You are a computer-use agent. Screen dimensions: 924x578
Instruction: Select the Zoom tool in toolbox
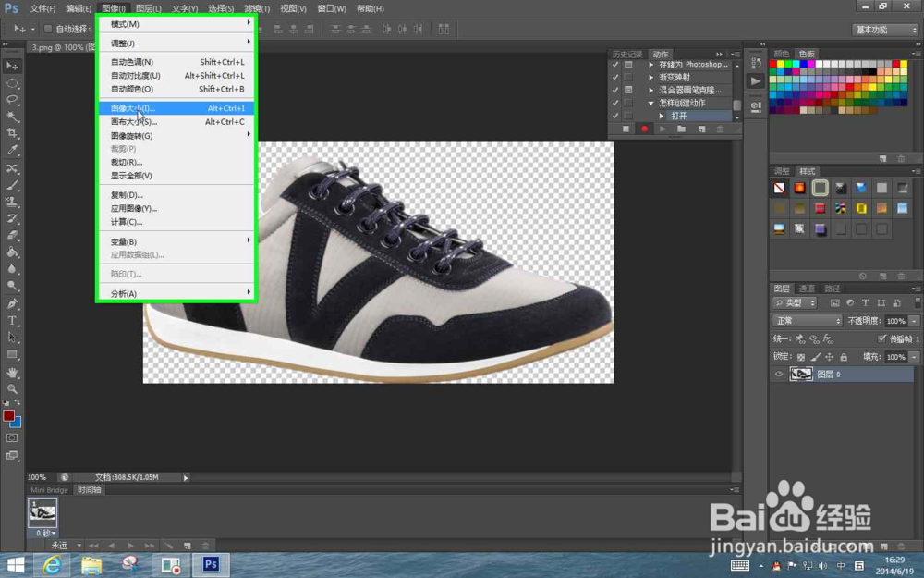[x=12, y=388]
